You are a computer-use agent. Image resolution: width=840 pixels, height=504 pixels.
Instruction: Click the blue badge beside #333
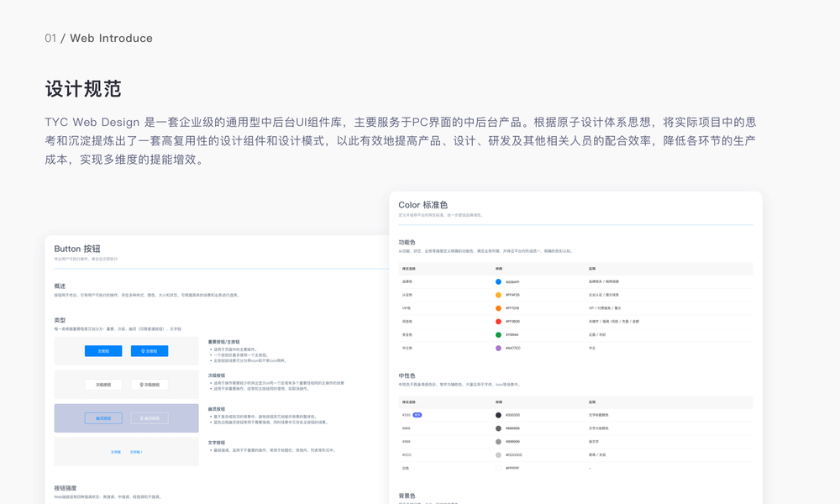pyautogui.click(x=417, y=415)
